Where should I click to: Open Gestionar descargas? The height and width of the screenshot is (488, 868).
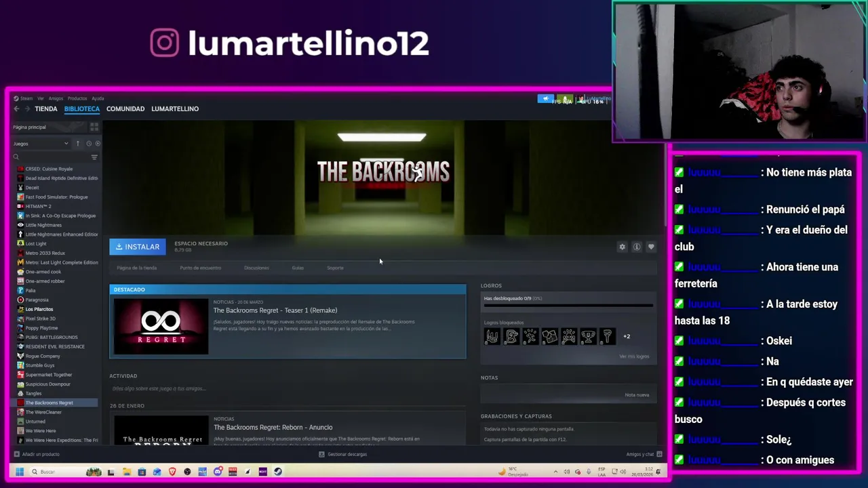tap(343, 454)
